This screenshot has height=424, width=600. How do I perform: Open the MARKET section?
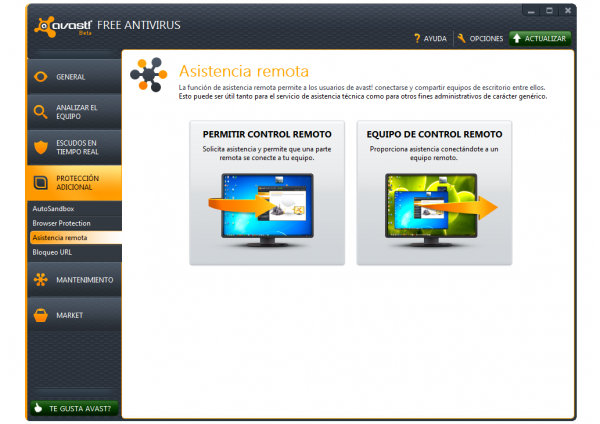75,315
